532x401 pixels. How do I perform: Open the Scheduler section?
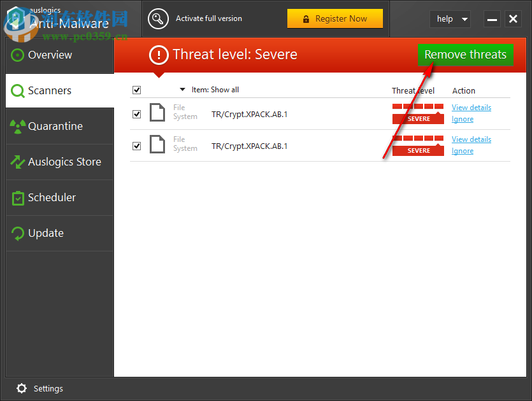pos(50,197)
